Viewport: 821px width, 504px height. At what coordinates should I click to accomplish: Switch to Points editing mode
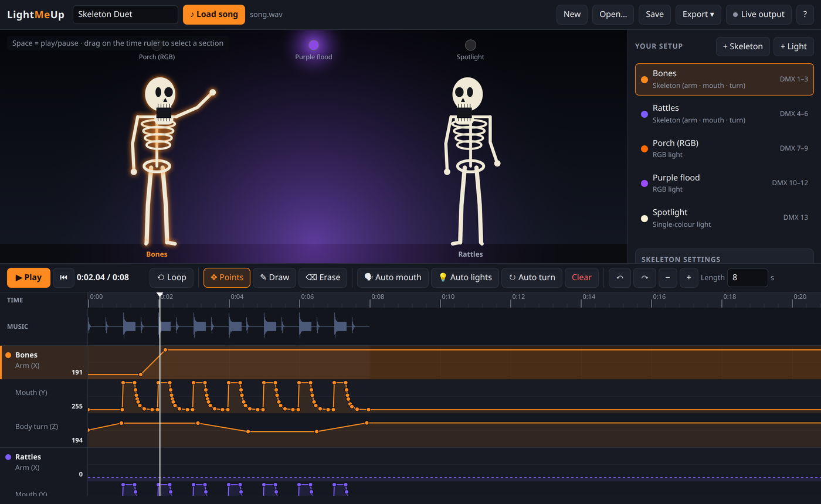(227, 277)
